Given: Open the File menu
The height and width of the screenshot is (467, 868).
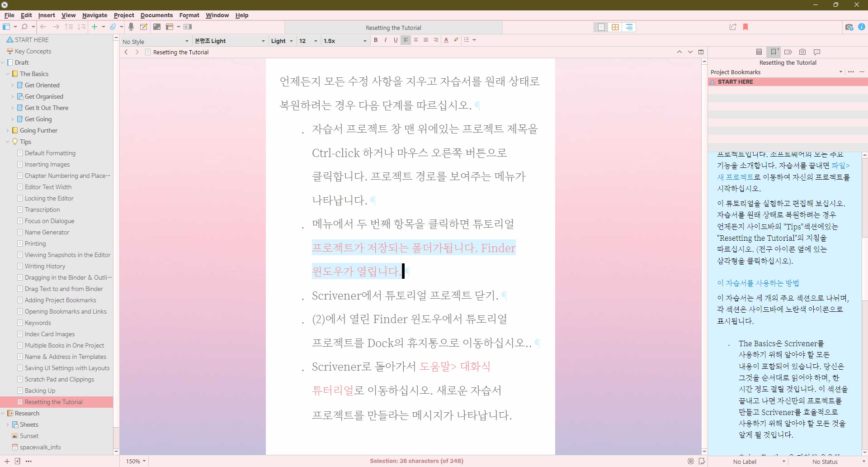Looking at the screenshot, I should (x=9, y=15).
